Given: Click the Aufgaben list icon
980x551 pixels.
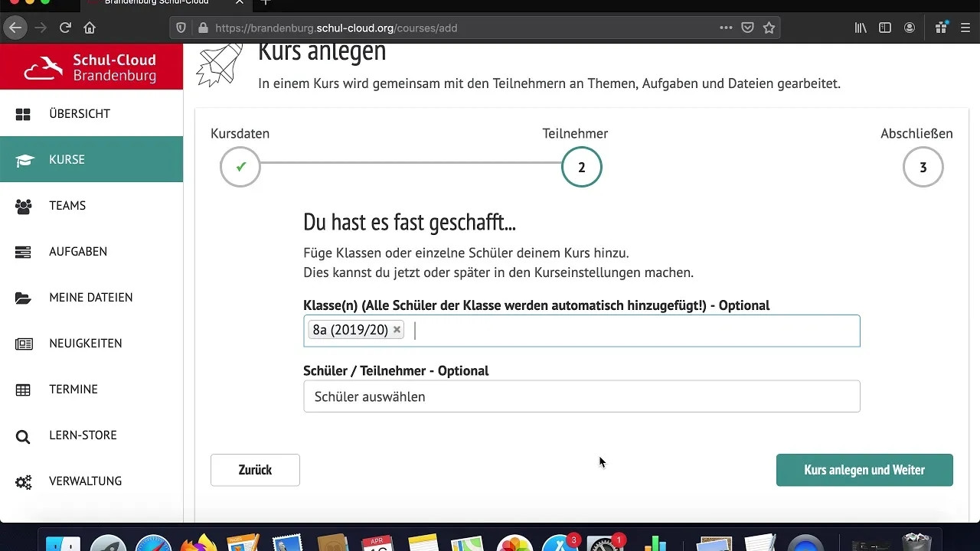Looking at the screenshot, I should click(24, 251).
